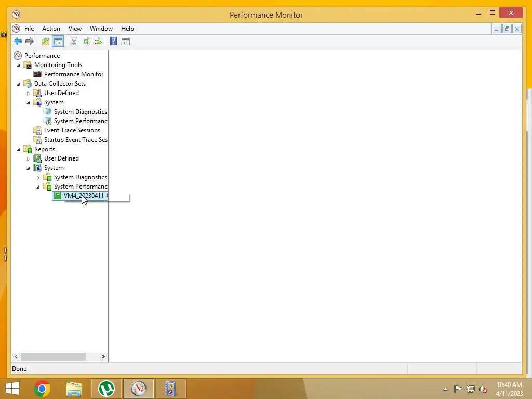Click the muted volume tray icon
Image resolution: width=532 pixels, height=399 pixels.
[x=483, y=389]
